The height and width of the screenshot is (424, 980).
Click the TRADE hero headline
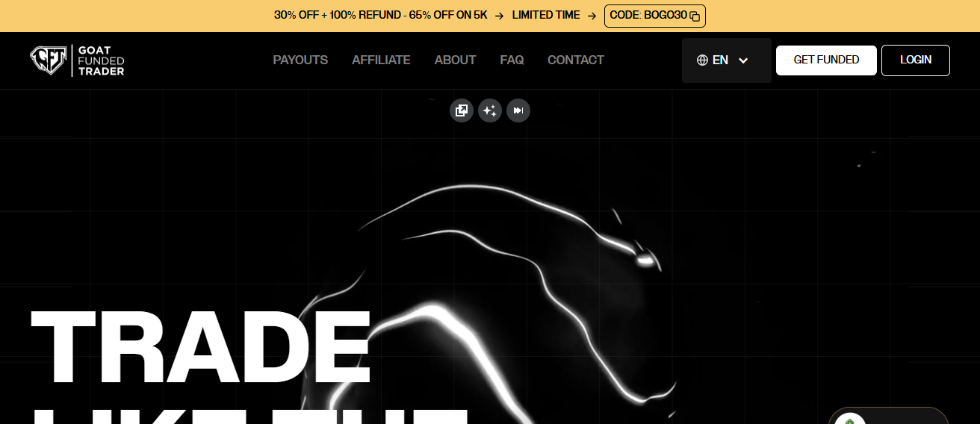click(x=200, y=347)
